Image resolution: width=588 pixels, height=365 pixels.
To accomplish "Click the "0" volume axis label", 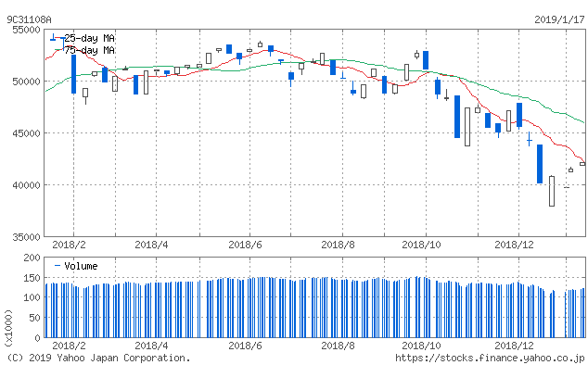I will (37, 338).
